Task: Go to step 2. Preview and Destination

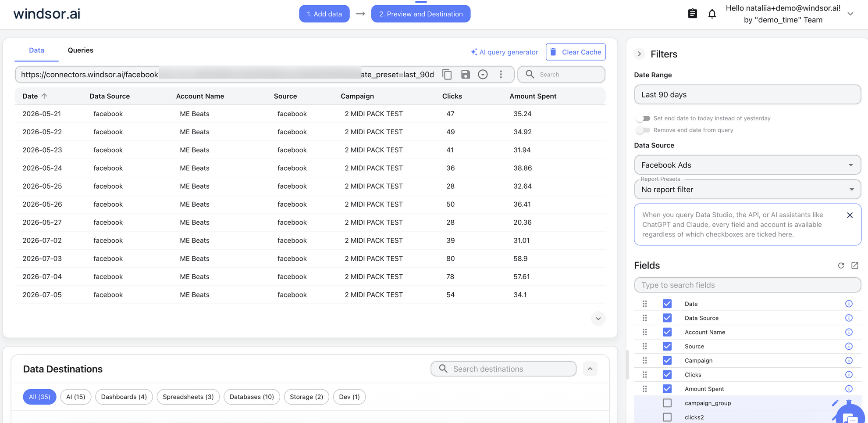Action: coord(421,14)
